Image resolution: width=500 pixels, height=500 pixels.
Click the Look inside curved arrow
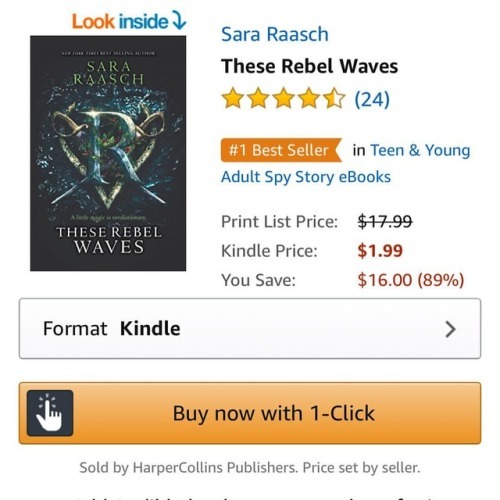(179, 20)
